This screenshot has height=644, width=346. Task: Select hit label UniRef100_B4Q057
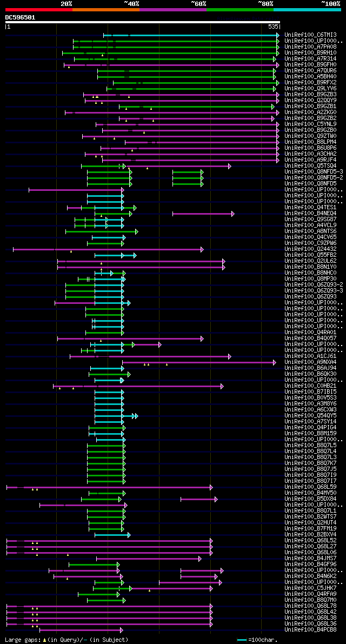(310, 338)
